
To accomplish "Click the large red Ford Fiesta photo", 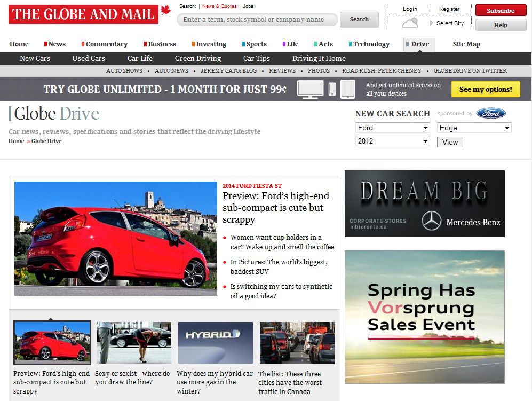I will 116,239.
